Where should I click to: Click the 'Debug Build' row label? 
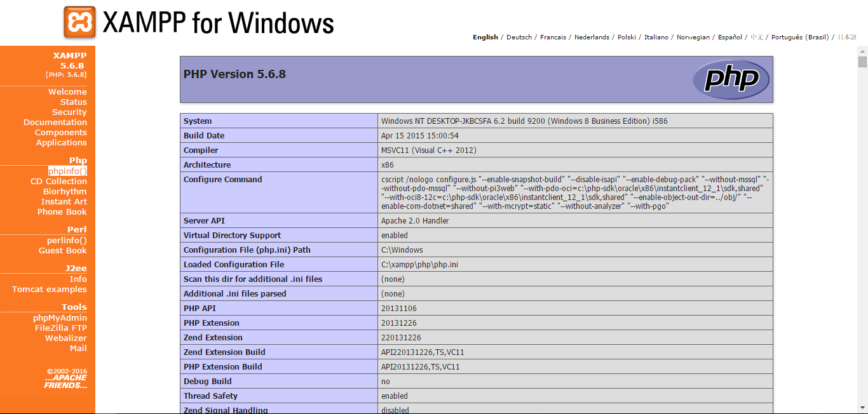[208, 382]
